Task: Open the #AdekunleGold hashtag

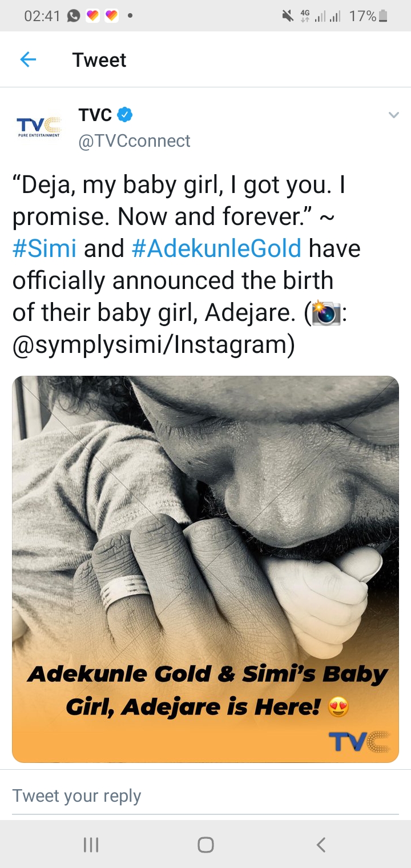Action: [x=217, y=248]
